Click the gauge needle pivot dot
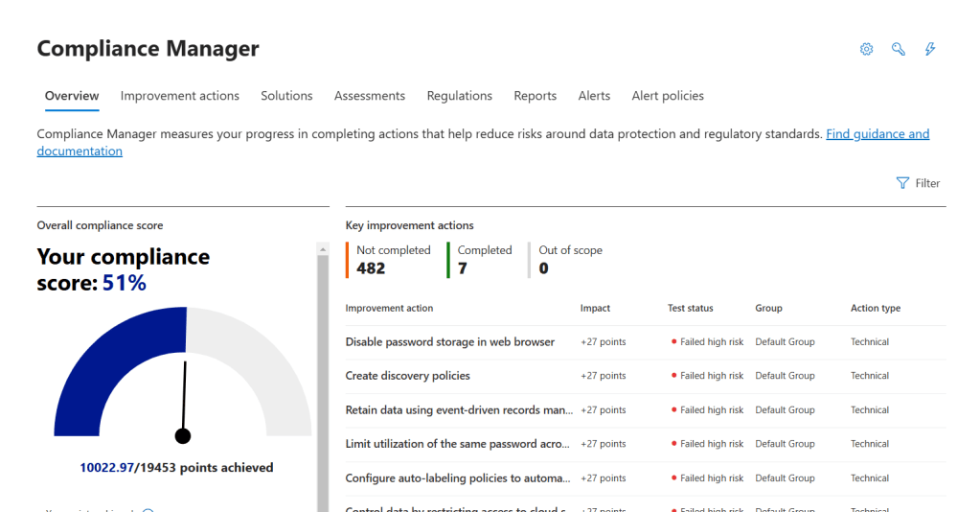This screenshot has width=980, height=512. coord(183,436)
